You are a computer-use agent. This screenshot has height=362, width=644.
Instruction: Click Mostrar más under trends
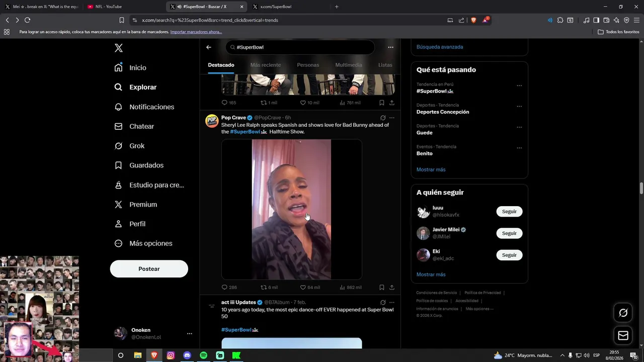[431, 169]
